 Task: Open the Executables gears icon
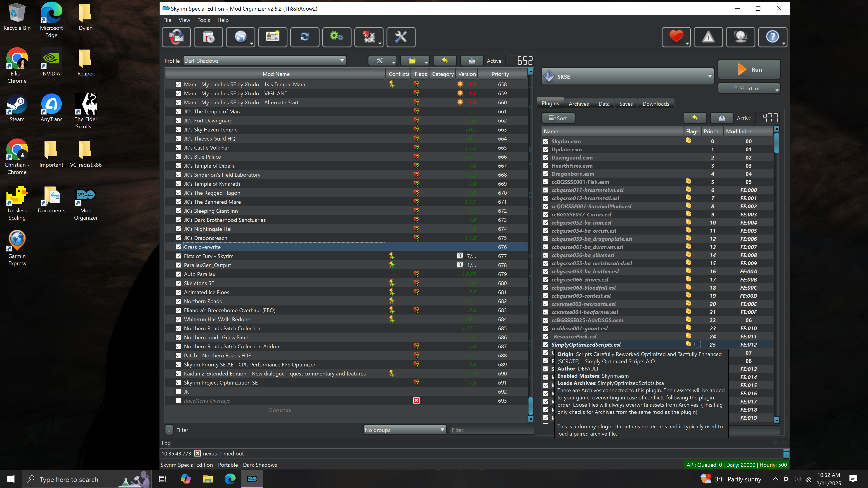[337, 37]
